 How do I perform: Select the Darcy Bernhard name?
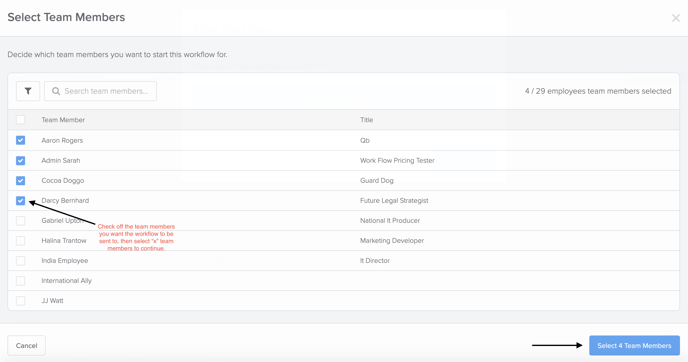point(65,201)
